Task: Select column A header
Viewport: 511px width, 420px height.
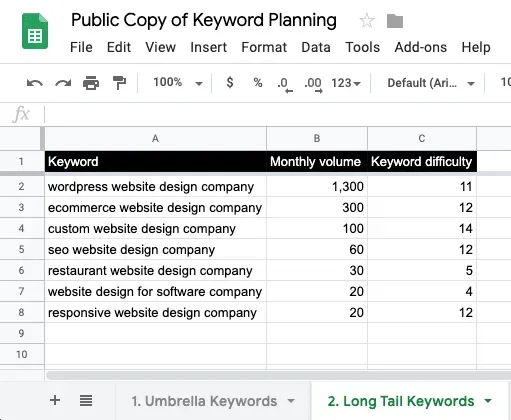Action: point(156,138)
